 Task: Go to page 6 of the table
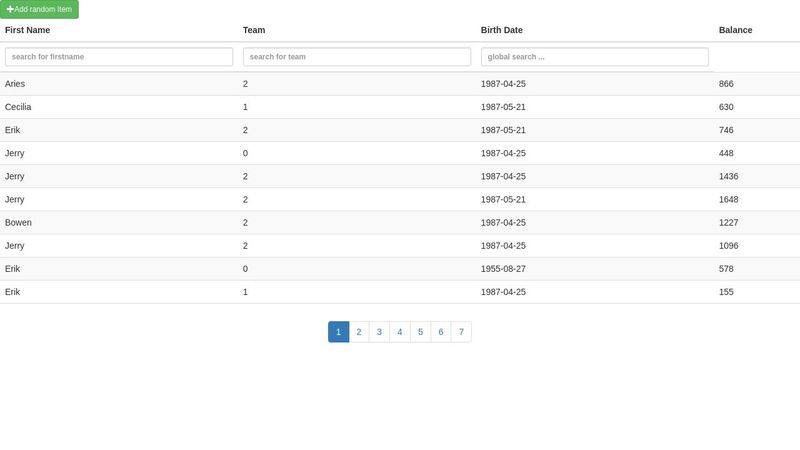441,332
